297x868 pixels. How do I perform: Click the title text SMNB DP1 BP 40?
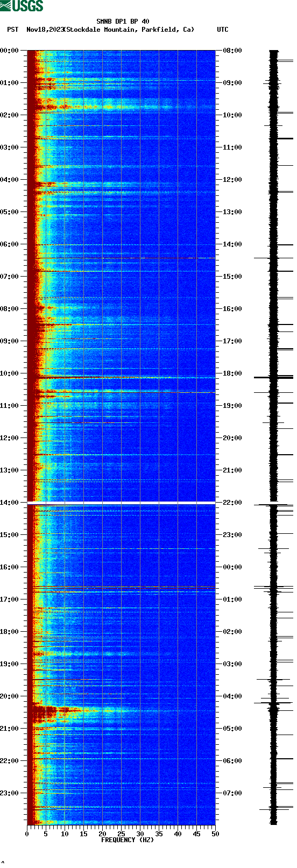(x=123, y=22)
